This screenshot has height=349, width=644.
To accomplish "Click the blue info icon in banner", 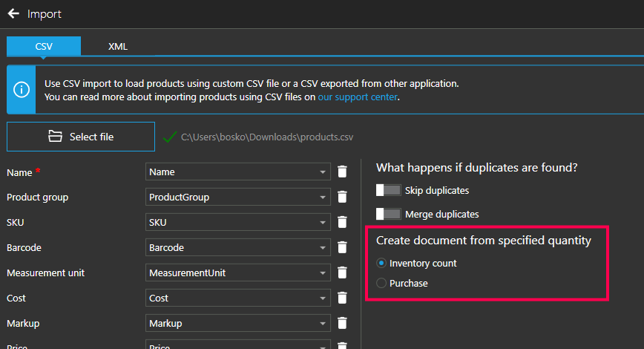I will pyautogui.click(x=22, y=90).
